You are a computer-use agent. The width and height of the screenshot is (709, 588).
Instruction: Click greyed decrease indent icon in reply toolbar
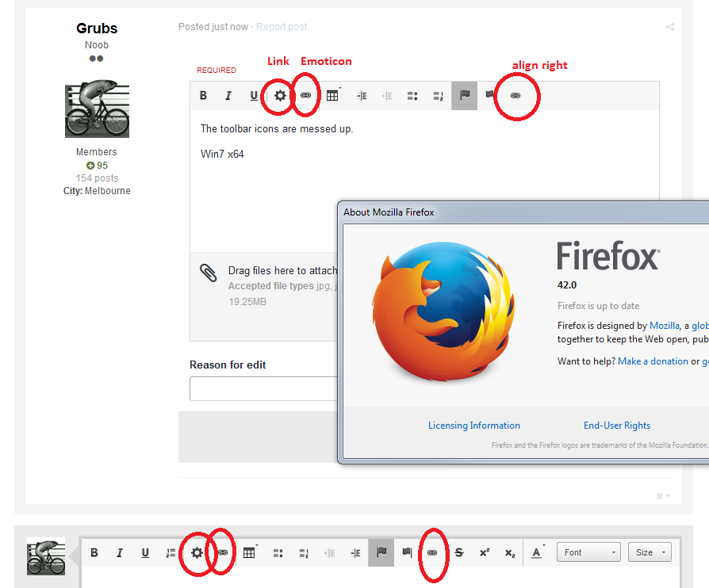(x=330, y=553)
